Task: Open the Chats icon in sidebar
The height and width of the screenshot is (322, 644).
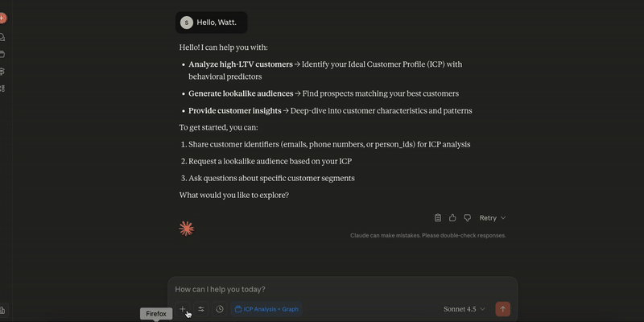Action: [2, 37]
